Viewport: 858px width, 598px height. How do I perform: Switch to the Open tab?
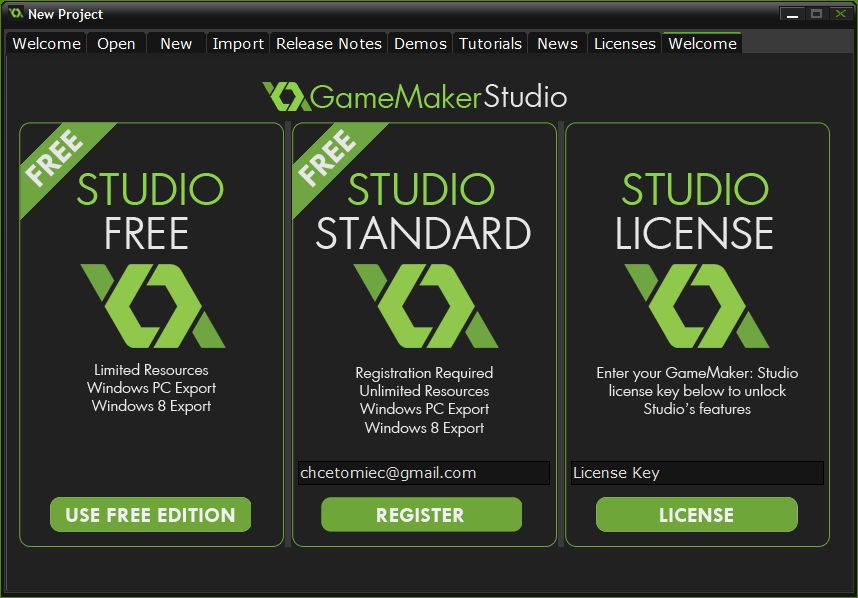coord(116,44)
